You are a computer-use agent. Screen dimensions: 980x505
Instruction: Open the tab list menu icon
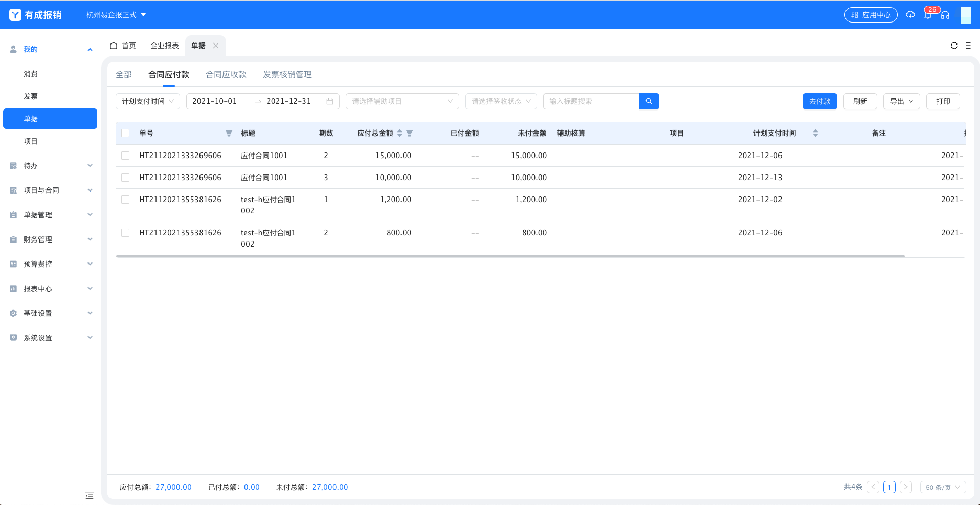[x=968, y=46]
